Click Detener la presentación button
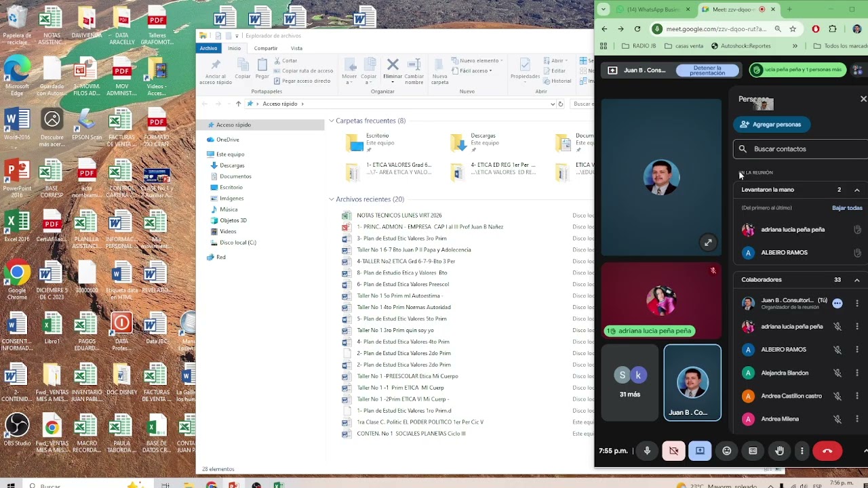 (707, 70)
